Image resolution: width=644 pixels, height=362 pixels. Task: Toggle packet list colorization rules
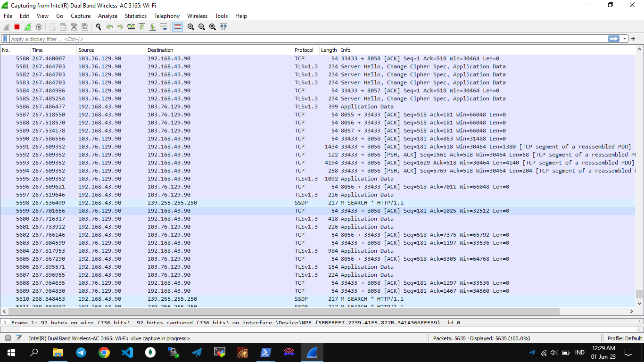click(177, 27)
